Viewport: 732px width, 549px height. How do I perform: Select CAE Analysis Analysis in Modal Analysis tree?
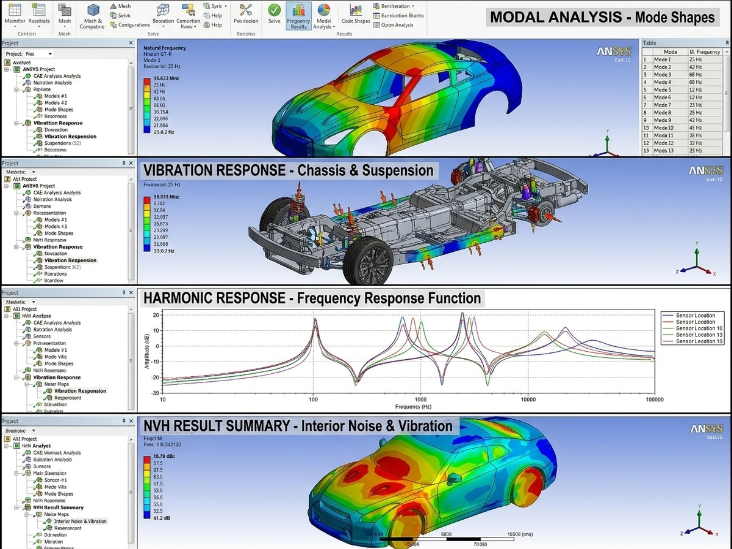[57, 76]
